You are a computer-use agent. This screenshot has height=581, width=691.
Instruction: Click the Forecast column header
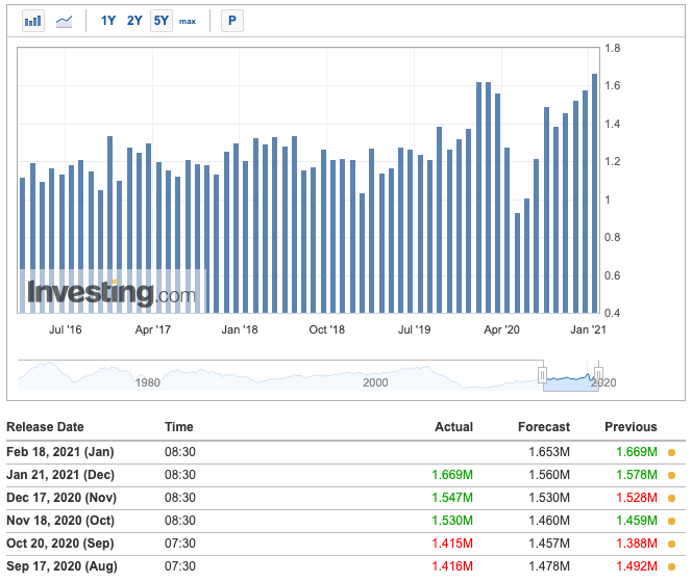pos(544,427)
